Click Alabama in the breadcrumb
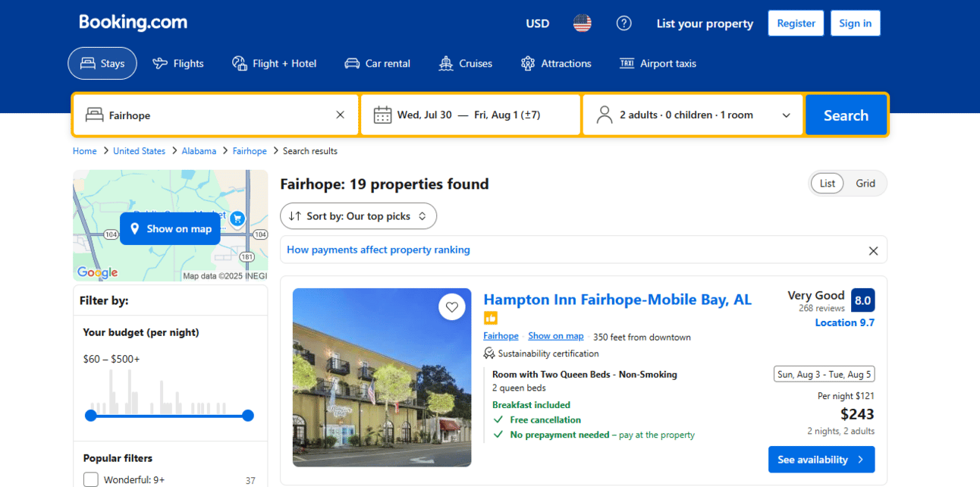The height and width of the screenshot is (487, 980). [x=199, y=151]
